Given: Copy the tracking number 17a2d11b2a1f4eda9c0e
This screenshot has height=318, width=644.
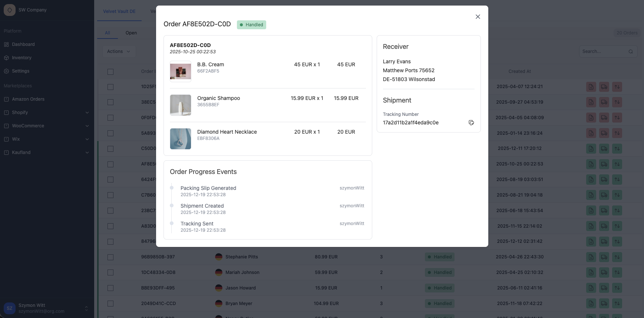Looking at the screenshot, I should tap(471, 123).
